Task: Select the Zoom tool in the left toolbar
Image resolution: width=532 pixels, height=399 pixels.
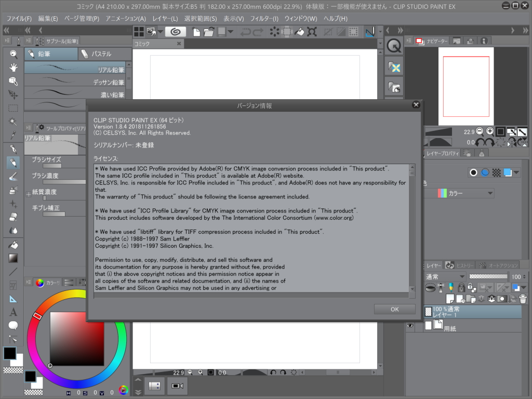Action: (x=14, y=54)
